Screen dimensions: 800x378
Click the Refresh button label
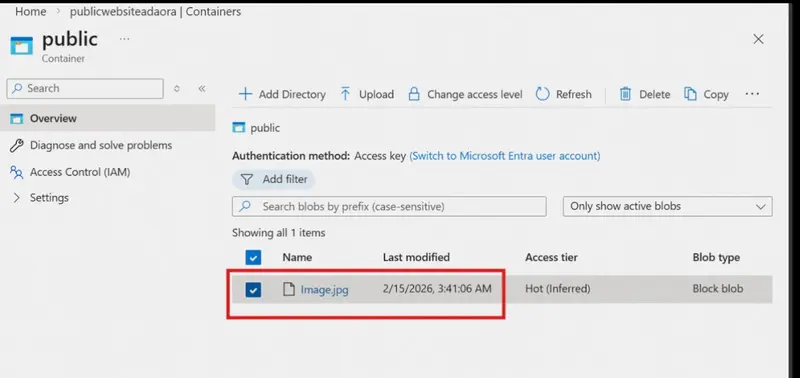point(574,94)
